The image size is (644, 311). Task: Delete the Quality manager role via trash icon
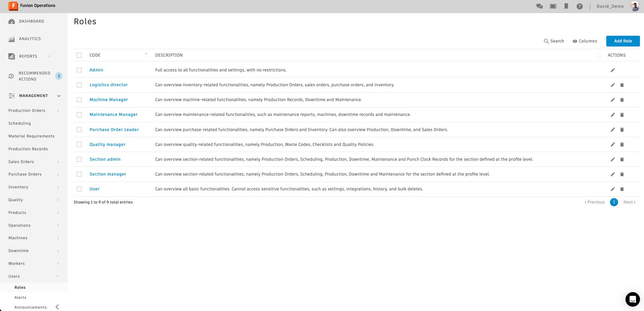pyautogui.click(x=622, y=145)
